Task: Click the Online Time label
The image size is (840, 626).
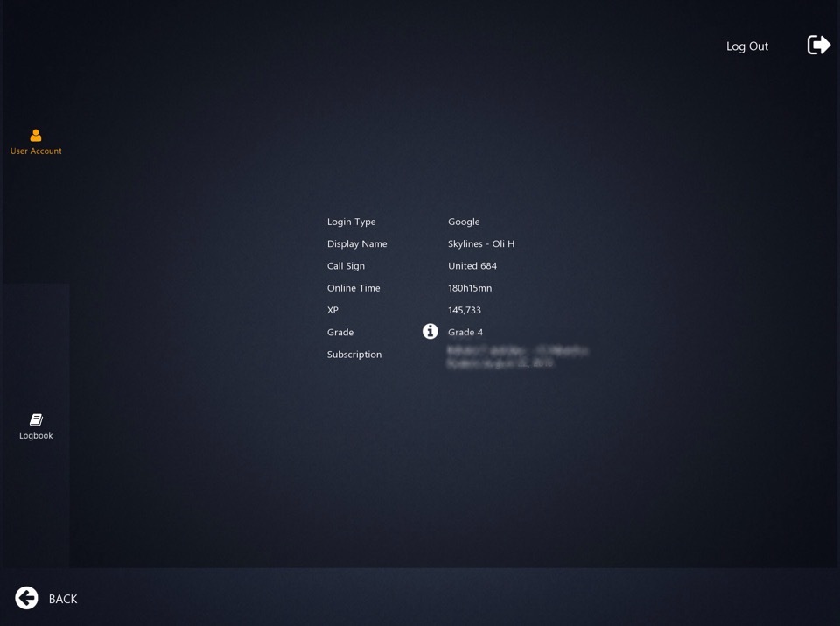Action: point(353,288)
